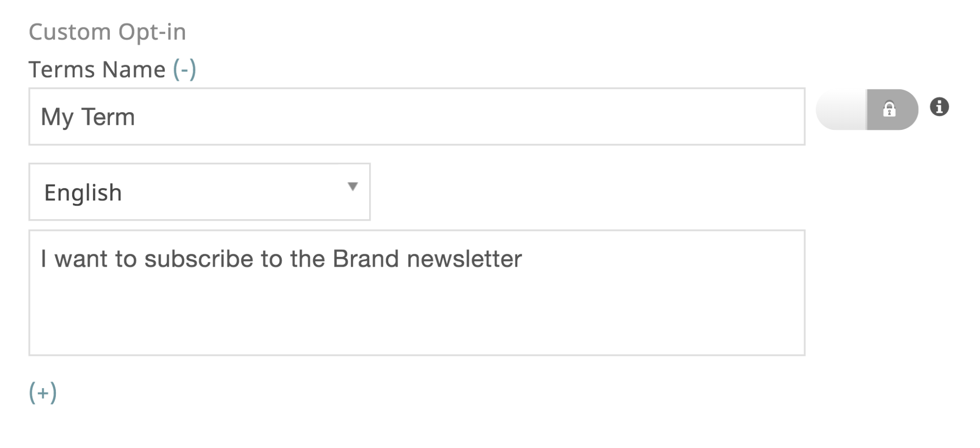Add a new term with the (+) link
Image resolution: width=980 pixels, height=448 pixels.
(43, 393)
